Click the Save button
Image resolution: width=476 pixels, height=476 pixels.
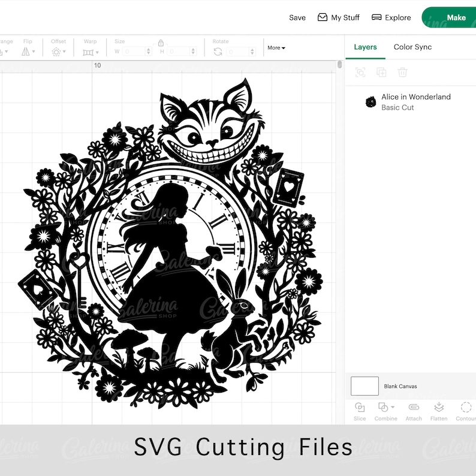click(x=297, y=17)
